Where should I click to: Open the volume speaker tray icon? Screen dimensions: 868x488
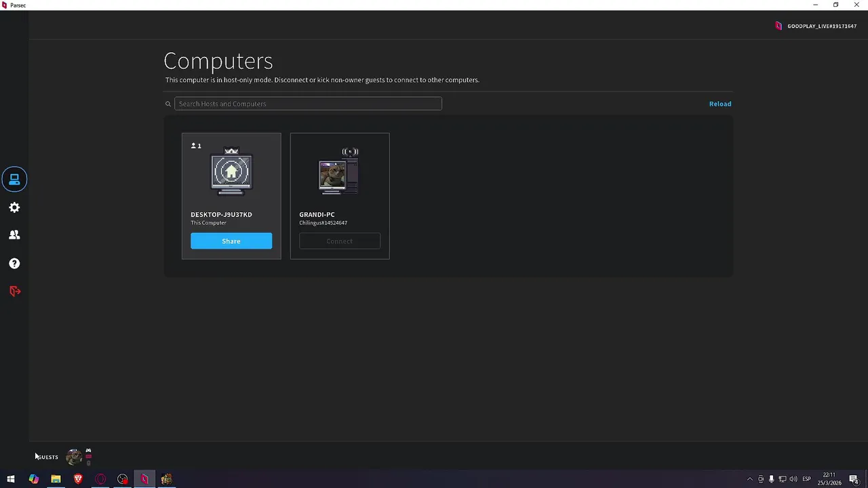tap(793, 479)
